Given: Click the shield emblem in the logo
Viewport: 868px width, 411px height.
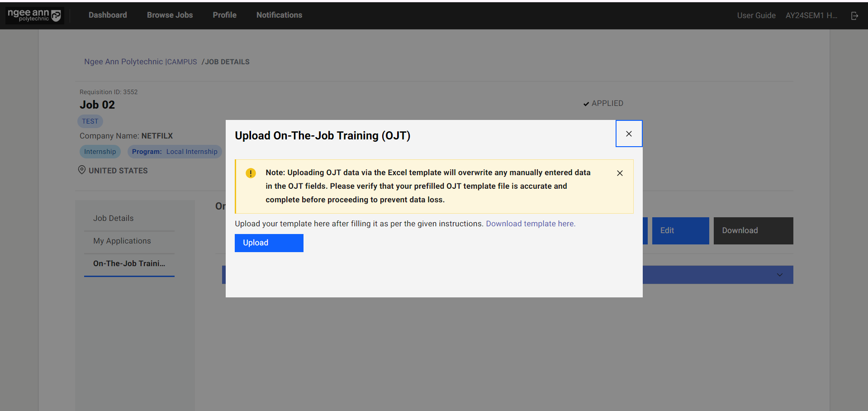Looking at the screenshot, I should (56, 15).
